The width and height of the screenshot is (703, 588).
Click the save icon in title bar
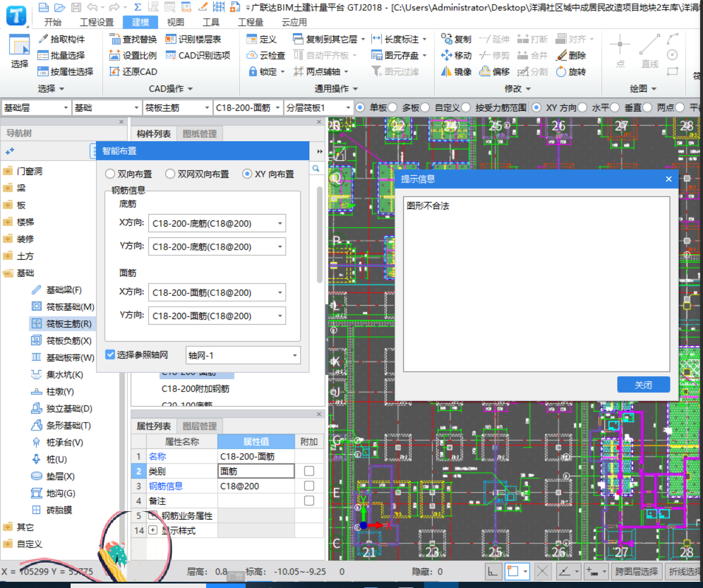[76, 7]
